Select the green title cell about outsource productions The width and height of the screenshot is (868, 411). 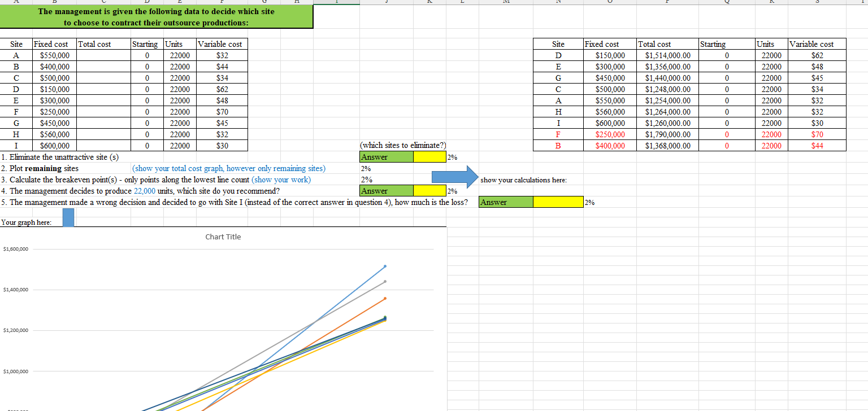tap(157, 17)
